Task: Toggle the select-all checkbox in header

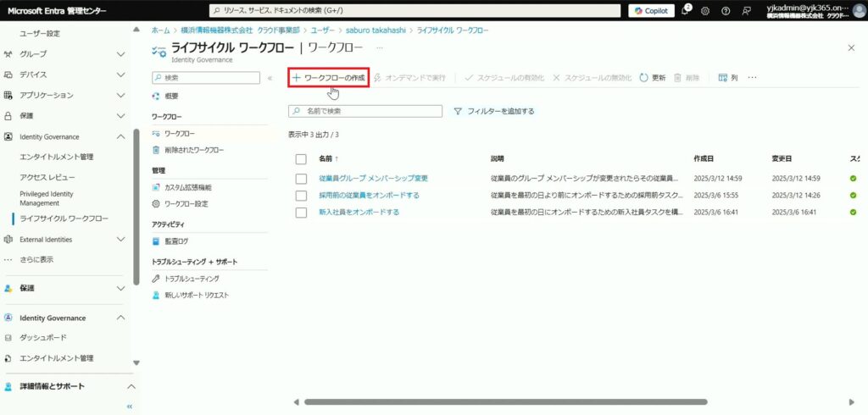Action: (301, 159)
